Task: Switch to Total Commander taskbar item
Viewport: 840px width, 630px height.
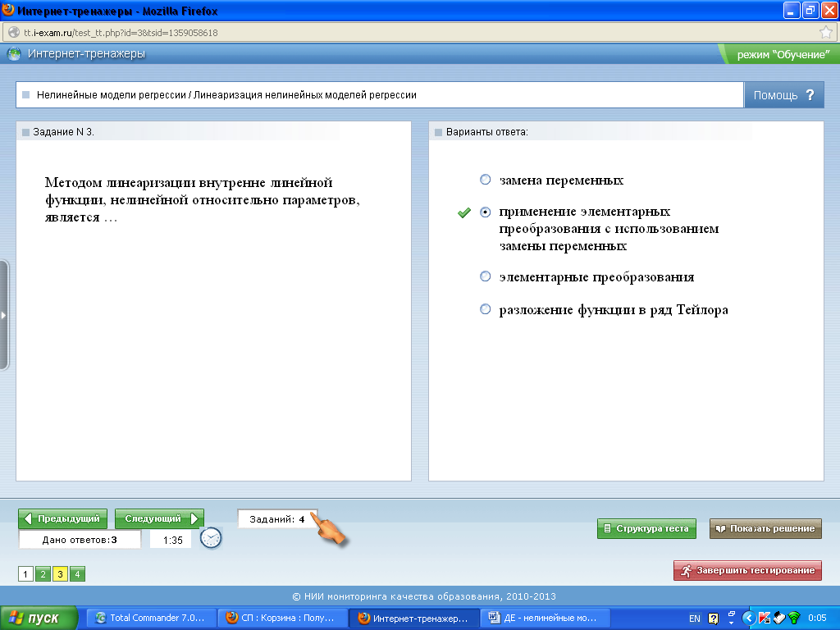Action: click(151, 619)
